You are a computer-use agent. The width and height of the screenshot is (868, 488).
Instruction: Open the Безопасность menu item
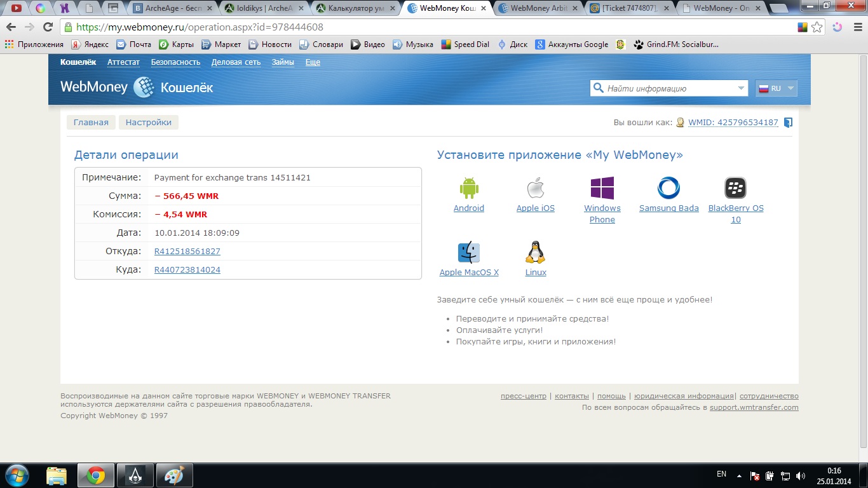click(x=175, y=62)
